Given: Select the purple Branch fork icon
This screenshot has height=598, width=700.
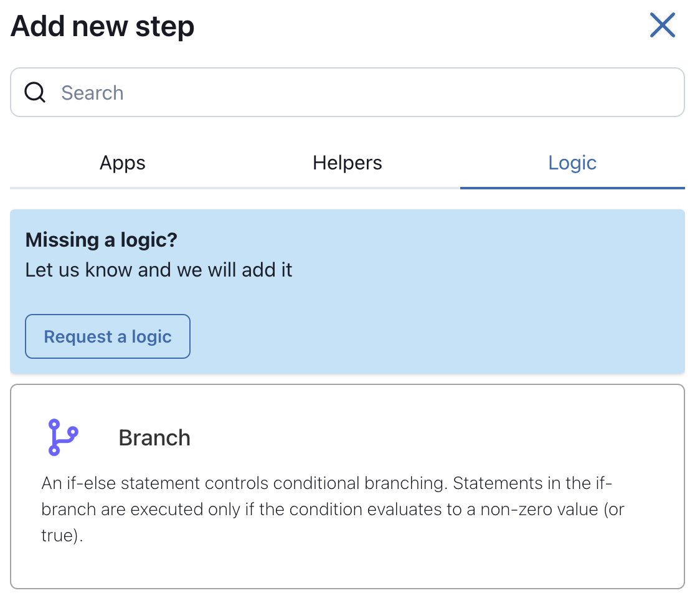Looking at the screenshot, I should coord(63,437).
